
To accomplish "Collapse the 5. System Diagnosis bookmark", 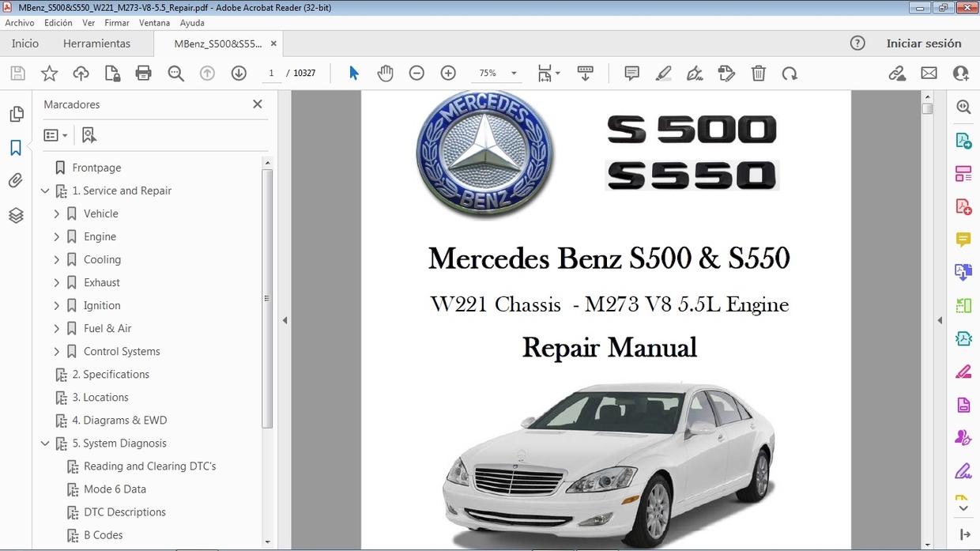I will [x=45, y=443].
